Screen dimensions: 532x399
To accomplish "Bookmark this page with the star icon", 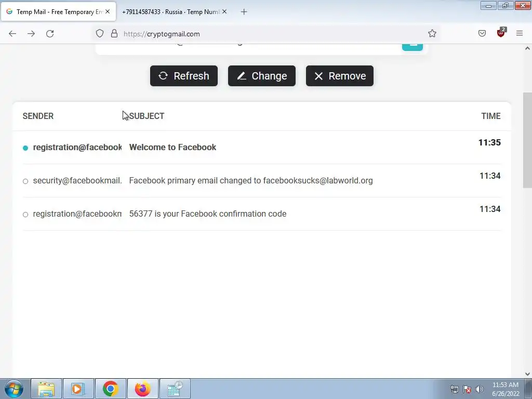I will pyautogui.click(x=432, y=33).
